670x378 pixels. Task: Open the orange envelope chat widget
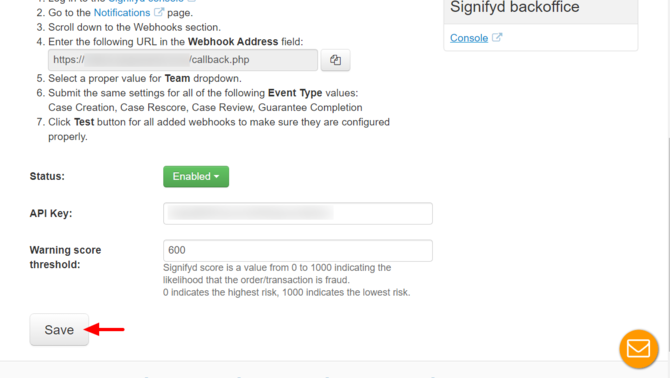click(x=639, y=349)
